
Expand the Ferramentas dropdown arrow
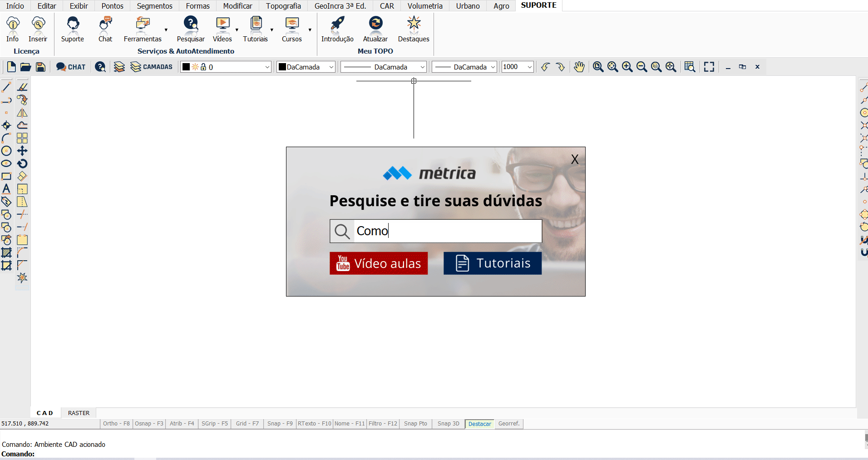pos(166,30)
